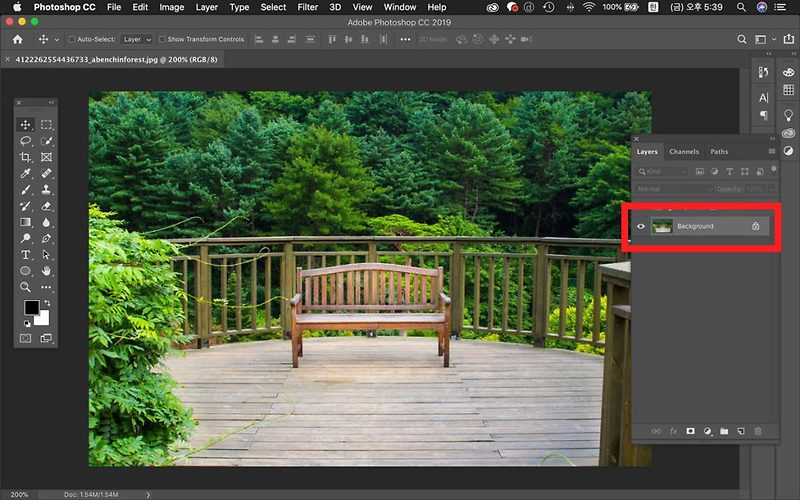This screenshot has width=800, height=500.
Task: Click the Background layer thumbnail
Action: (662, 226)
